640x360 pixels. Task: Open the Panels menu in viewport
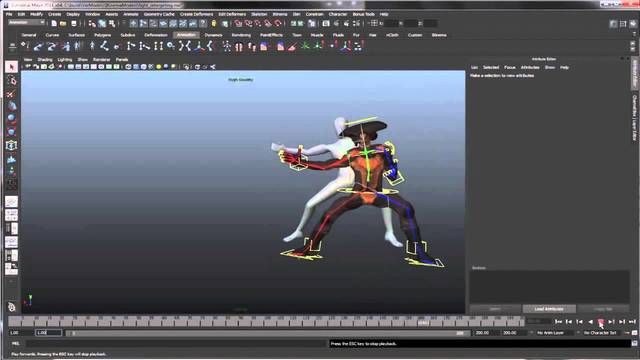tap(122, 60)
